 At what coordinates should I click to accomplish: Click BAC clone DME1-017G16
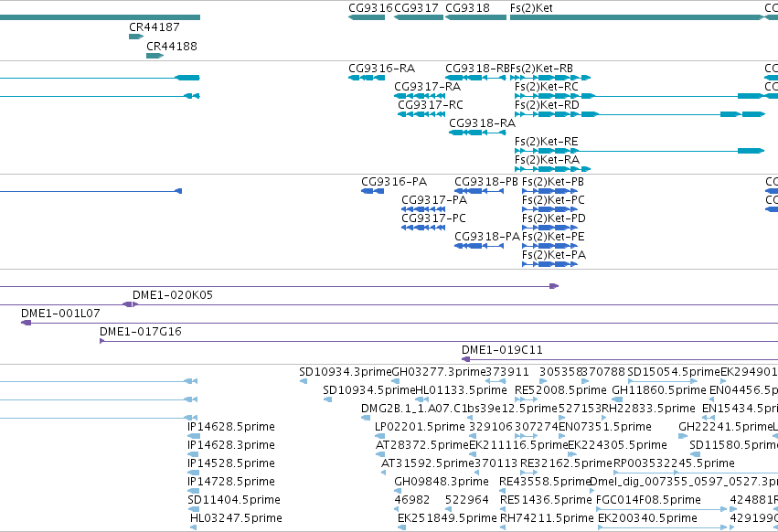[x=439, y=341]
